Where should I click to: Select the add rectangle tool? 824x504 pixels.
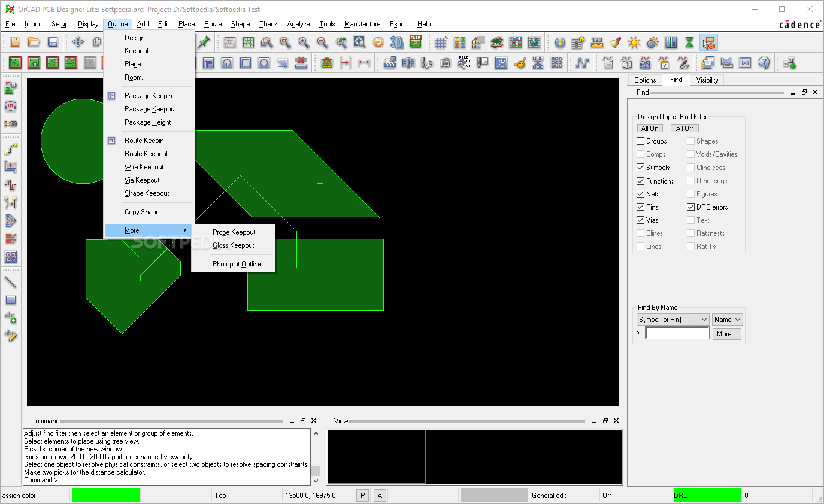(10, 300)
